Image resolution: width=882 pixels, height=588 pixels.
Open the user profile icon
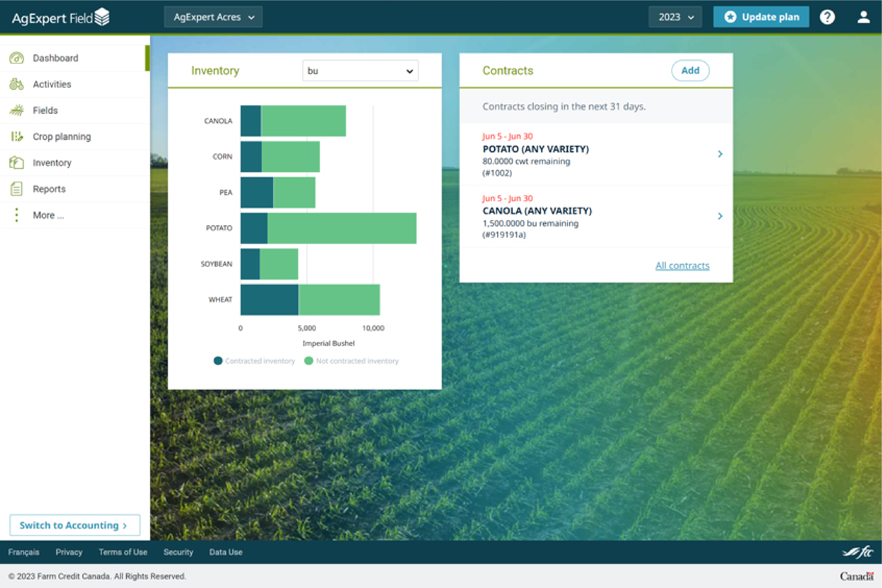point(864,17)
